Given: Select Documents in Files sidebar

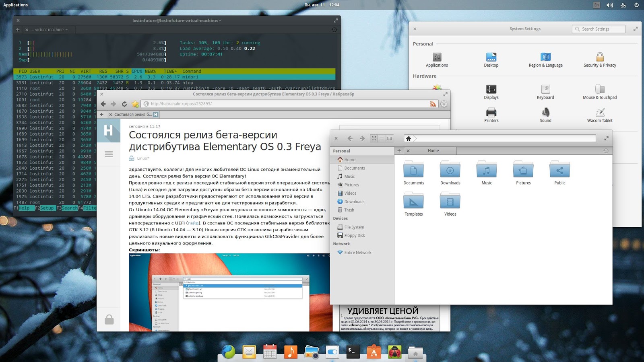Looking at the screenshot, I should click(x=362, y=168).
